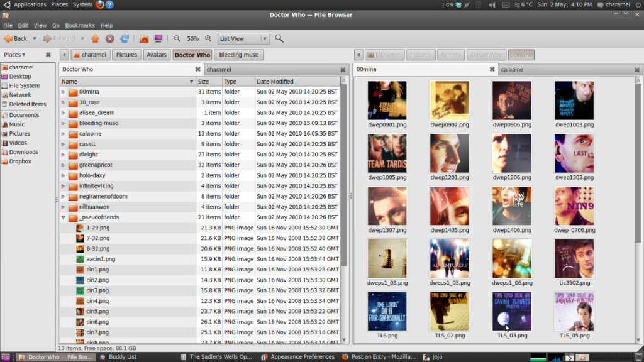This screenshot has width=644, height=362.
Task: Click the bleeding-muse path button
Action: point(238,55)
